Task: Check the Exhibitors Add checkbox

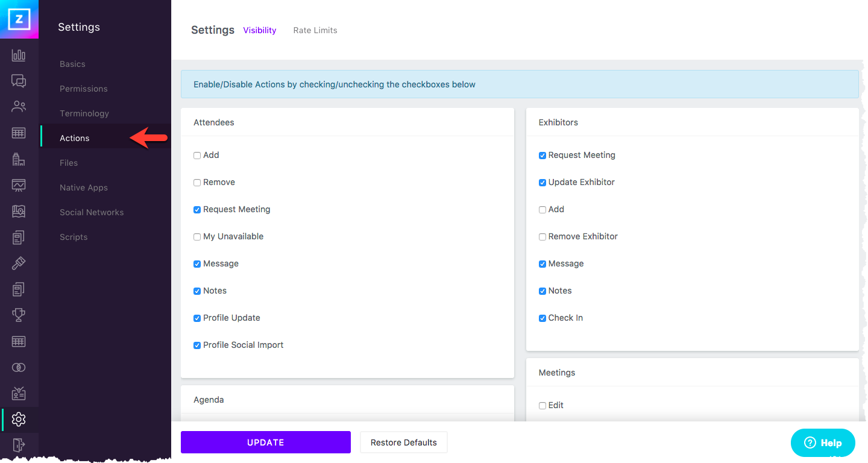Action: click(x=542, y=210)
